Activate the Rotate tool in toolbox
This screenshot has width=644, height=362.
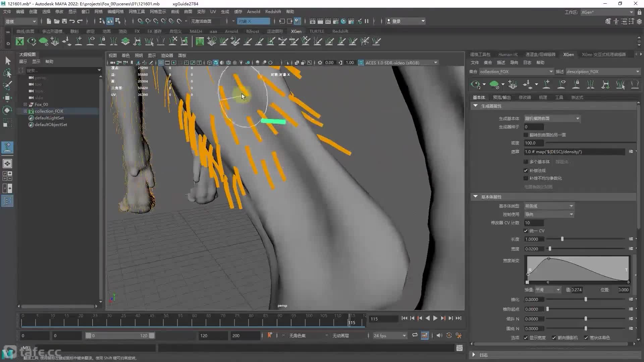coord(7,110)
